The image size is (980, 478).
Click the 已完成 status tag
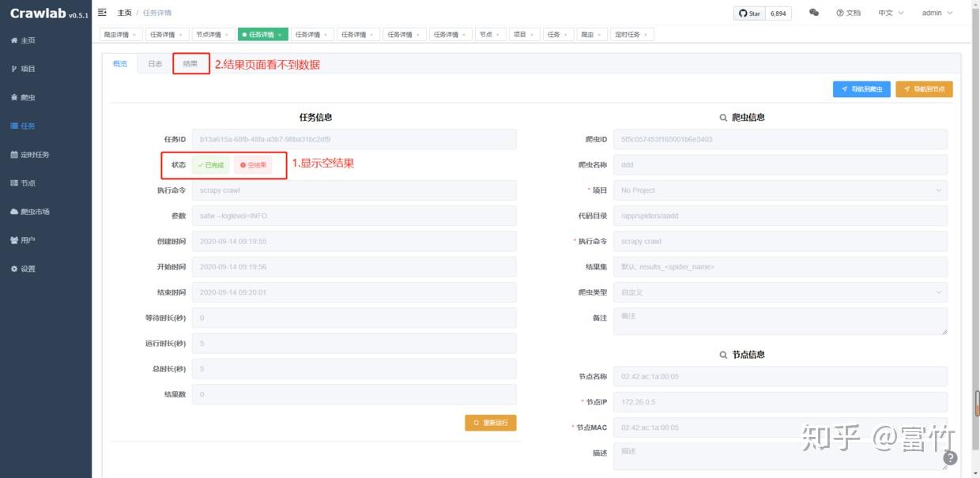(x=209, y=164)
